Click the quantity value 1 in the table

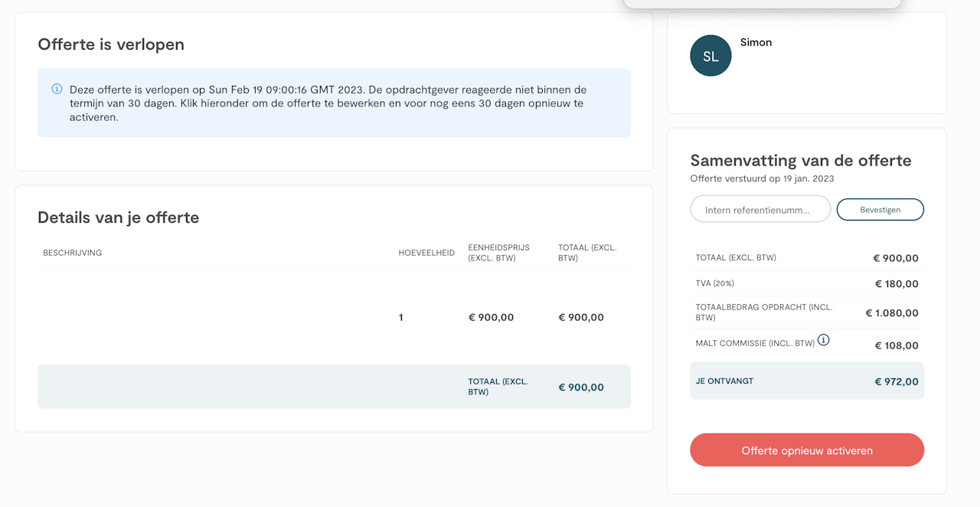click(401, 317)
